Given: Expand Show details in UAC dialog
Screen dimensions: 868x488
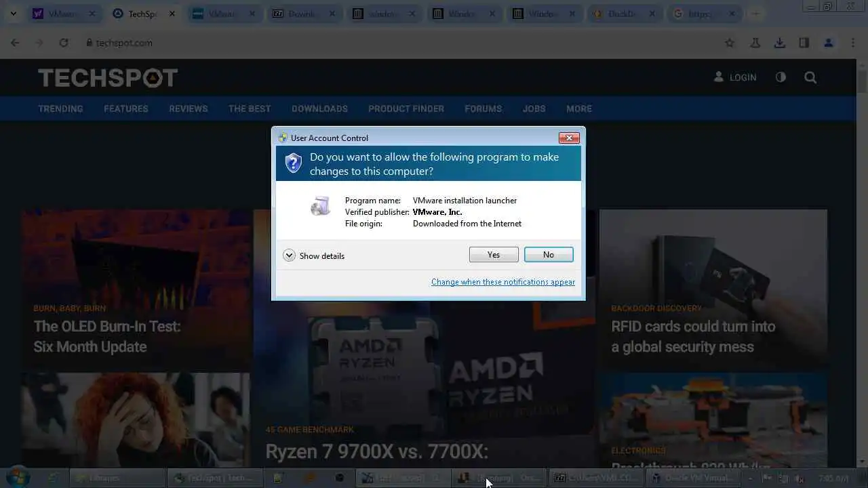Looking at the screenshot, I should click(x=314, y=256).
